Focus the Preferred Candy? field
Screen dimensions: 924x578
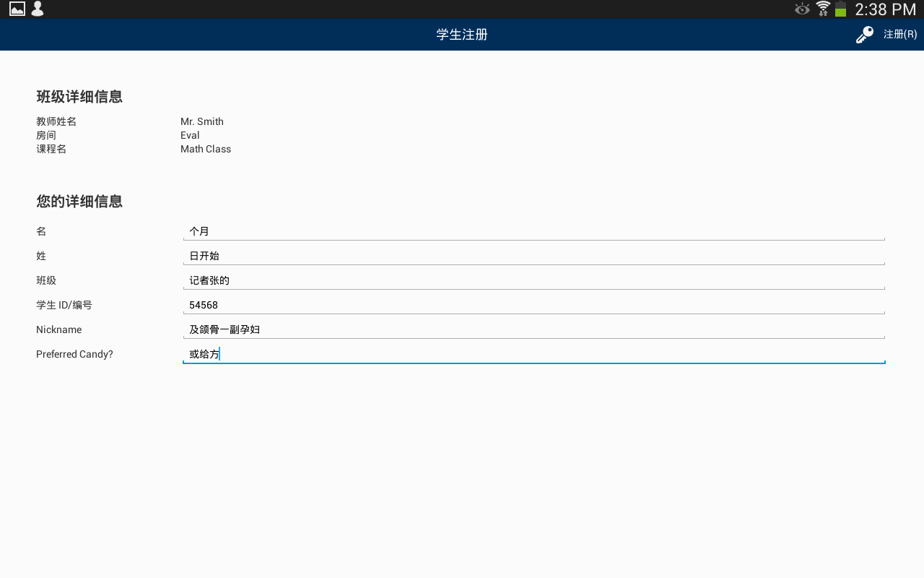tap(534, 354)
